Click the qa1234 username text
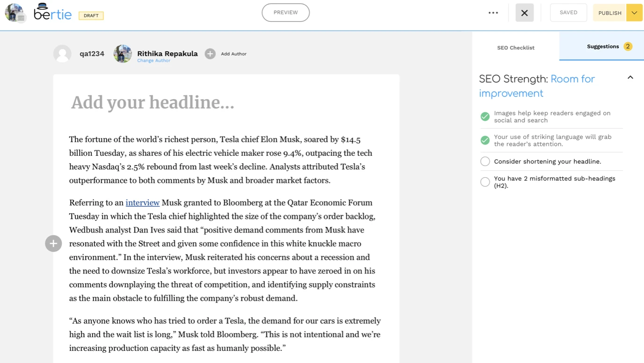 coord(92,54)
